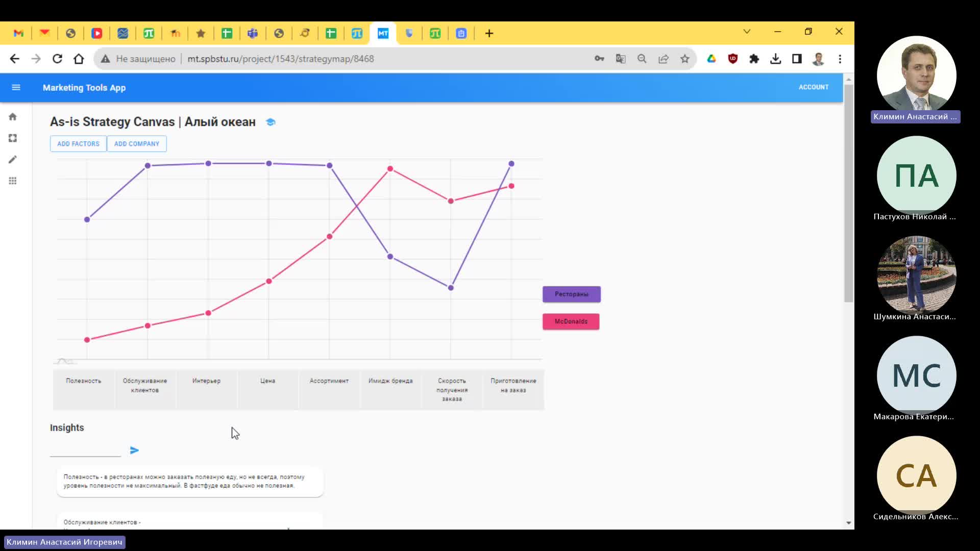Screen dimensions: 980x551
Task: Select the Скорость получения заказа cell
Action: coord(452,390)
